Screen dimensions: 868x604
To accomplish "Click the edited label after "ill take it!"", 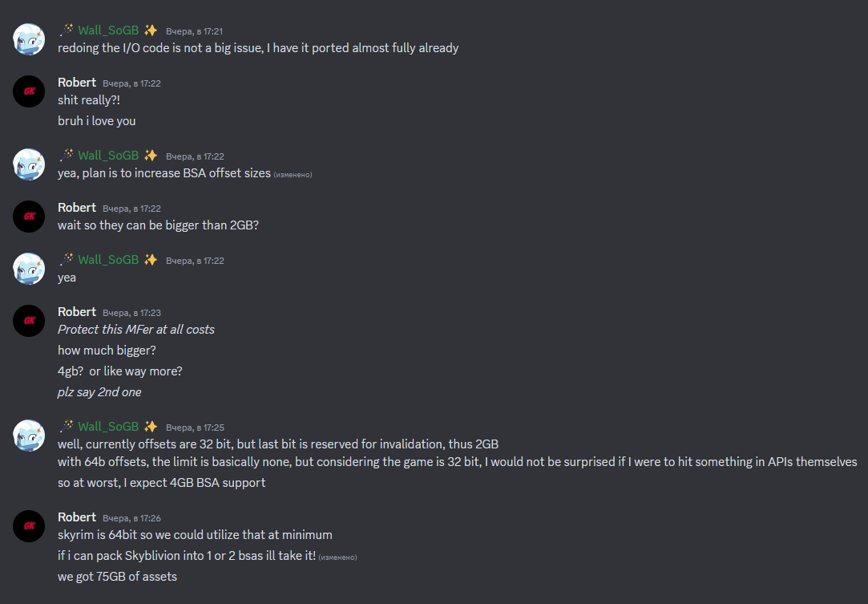I will click(337, 557).
